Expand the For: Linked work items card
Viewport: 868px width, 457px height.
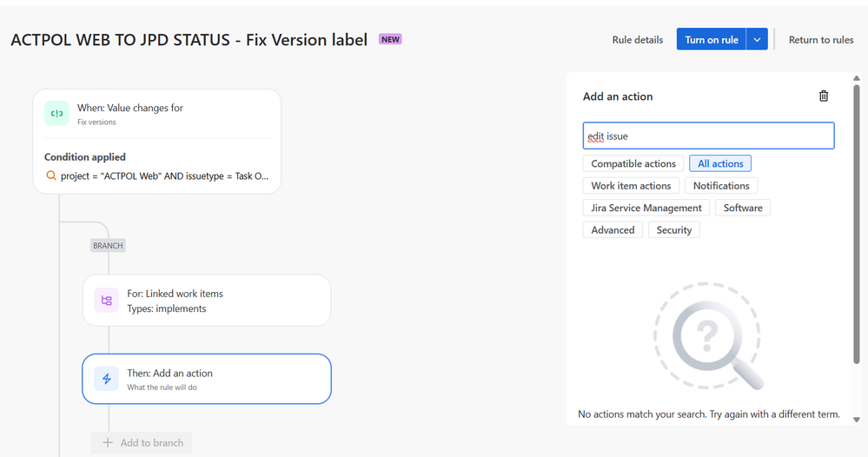[207, 301]
